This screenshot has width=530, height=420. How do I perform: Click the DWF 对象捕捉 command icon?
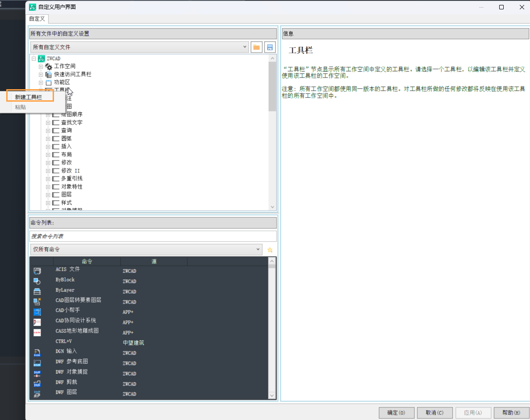[x=37, y=374]
